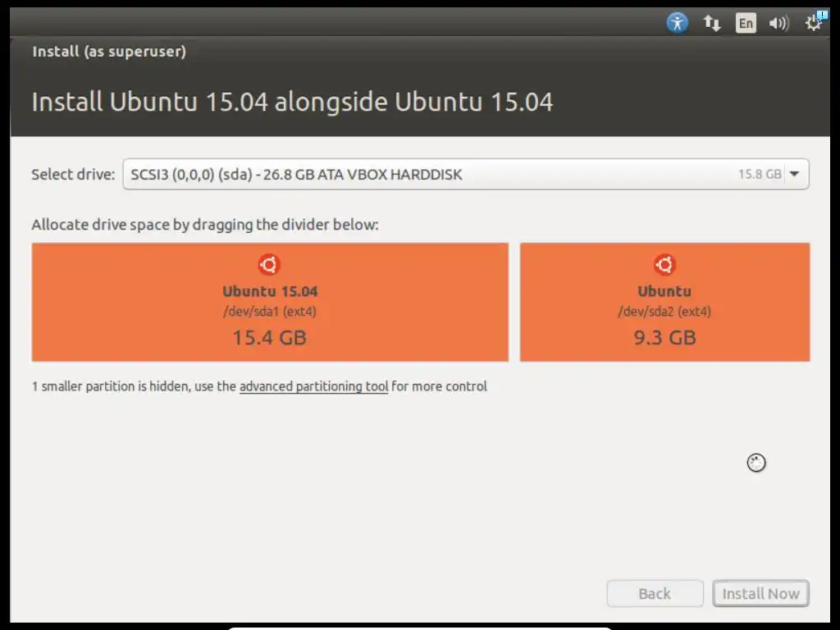Click the 15.4 GB size label
This screenshot has height=630, width=840.
(x=269, y=337)
